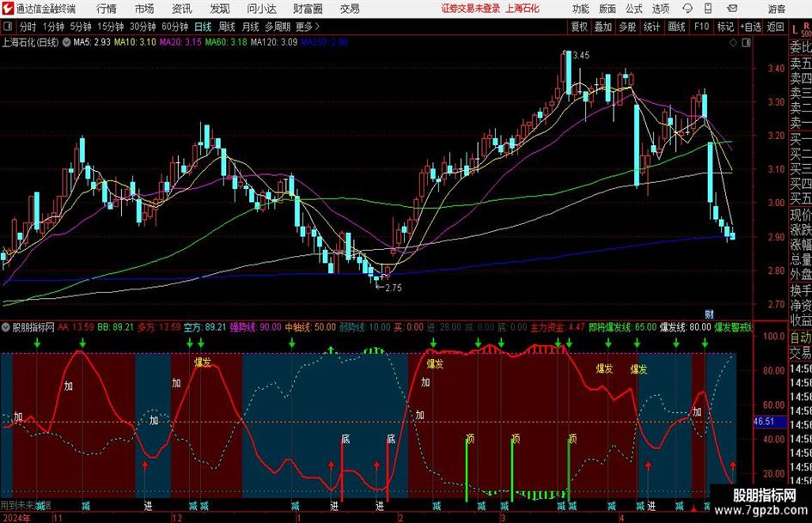Click the 财 marker at chart bottom right

pyautogui.click(x=710, y=313)
